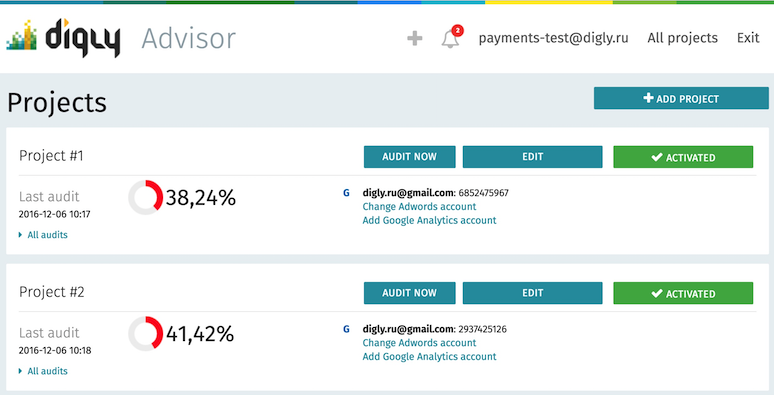The width and height of the screenshot is (774, 395).
Task: Click the 38,24% score
Action: click(201, 198)
